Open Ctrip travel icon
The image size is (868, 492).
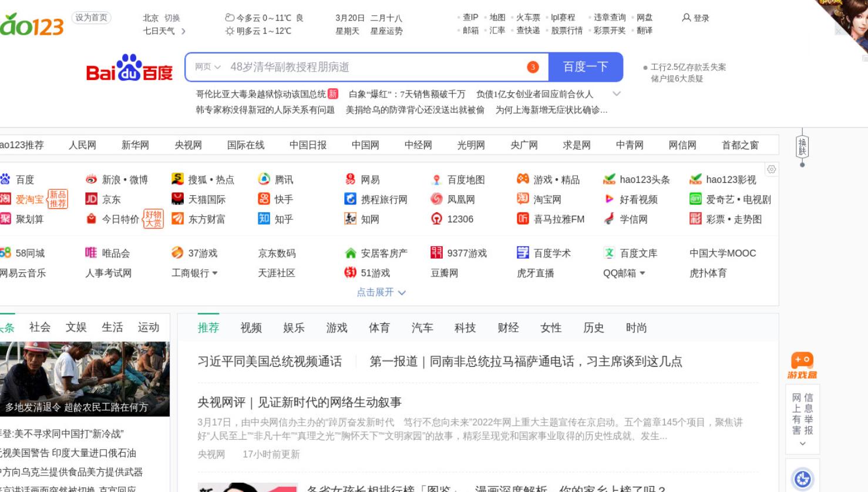tap(351, 199)
